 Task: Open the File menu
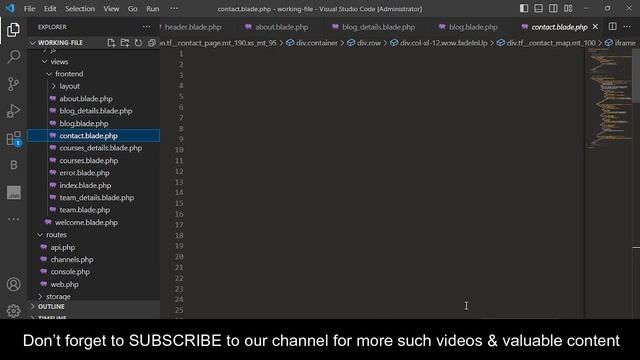29,9
